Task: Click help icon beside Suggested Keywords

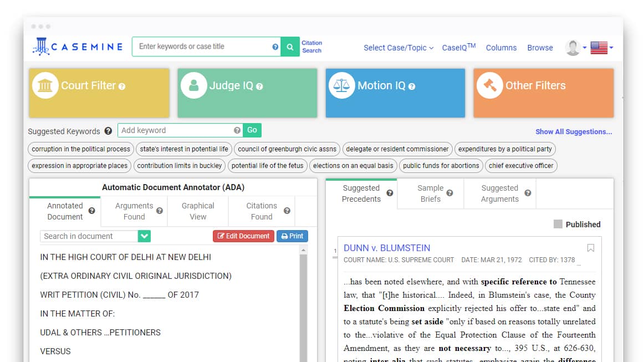Action: pos(108,131)
